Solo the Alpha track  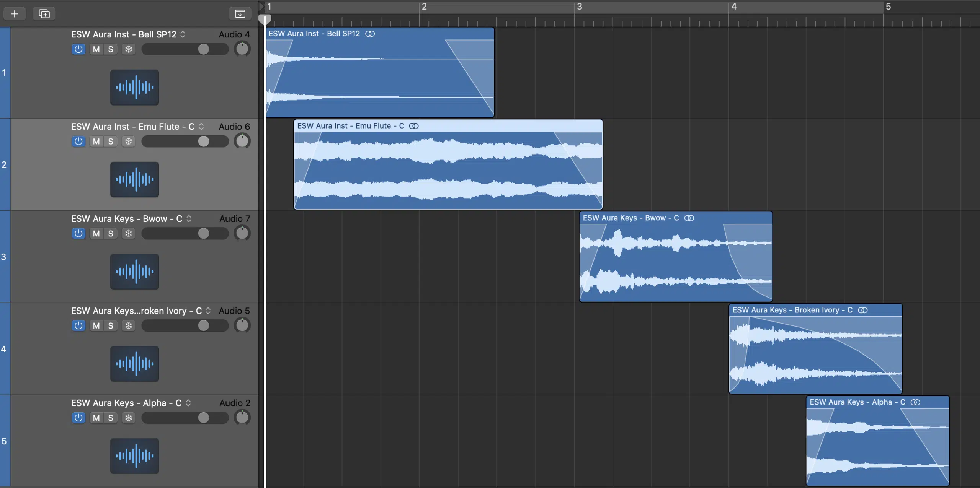pyautogui.click(x=111, y=418)
